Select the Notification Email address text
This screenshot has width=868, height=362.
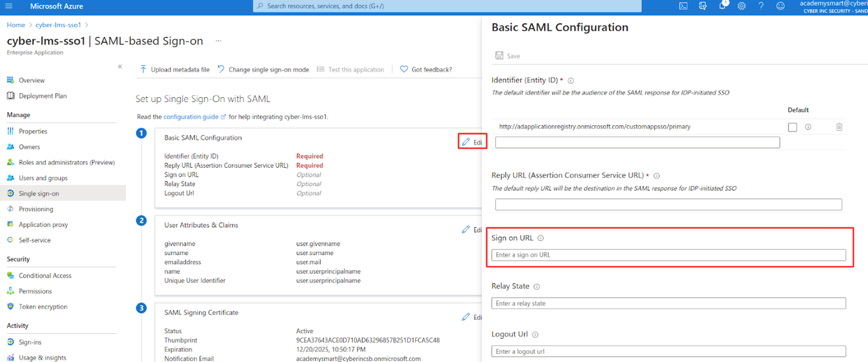(358, 359)
